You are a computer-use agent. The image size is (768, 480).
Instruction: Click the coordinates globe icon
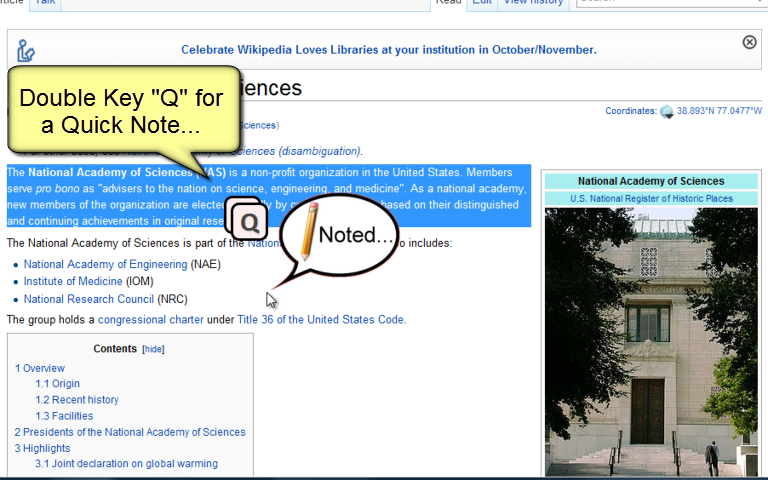click(667, 112)
